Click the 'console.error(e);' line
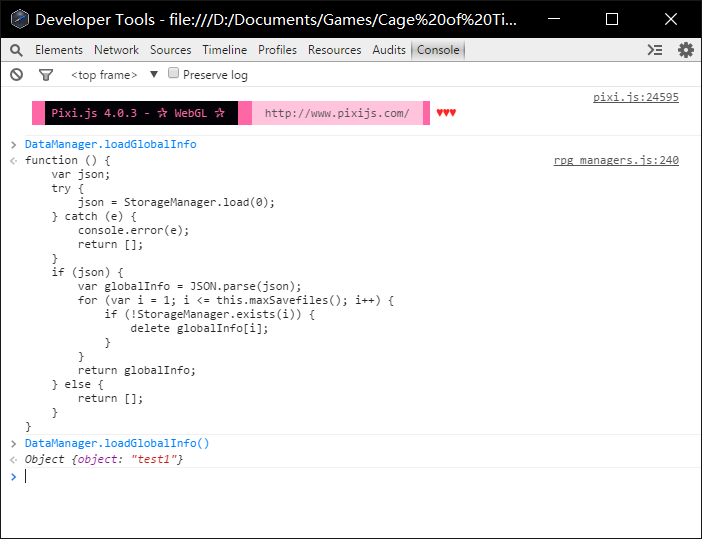 [133, 230]
